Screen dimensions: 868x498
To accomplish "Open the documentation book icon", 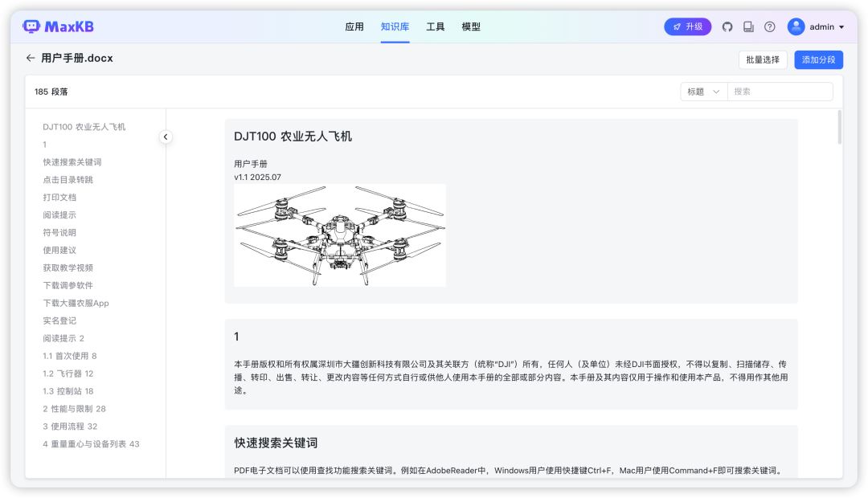I will pyautogui.click(x=748, y=27).
